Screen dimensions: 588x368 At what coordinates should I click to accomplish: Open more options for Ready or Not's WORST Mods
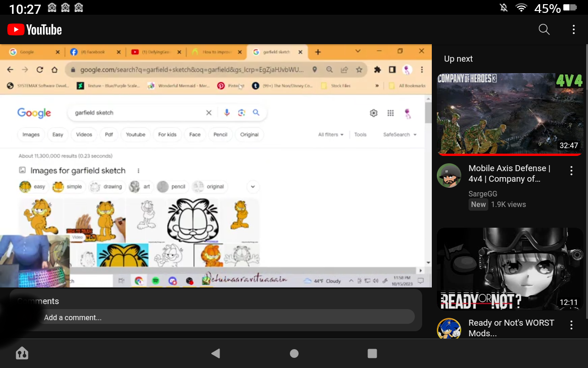571,325
